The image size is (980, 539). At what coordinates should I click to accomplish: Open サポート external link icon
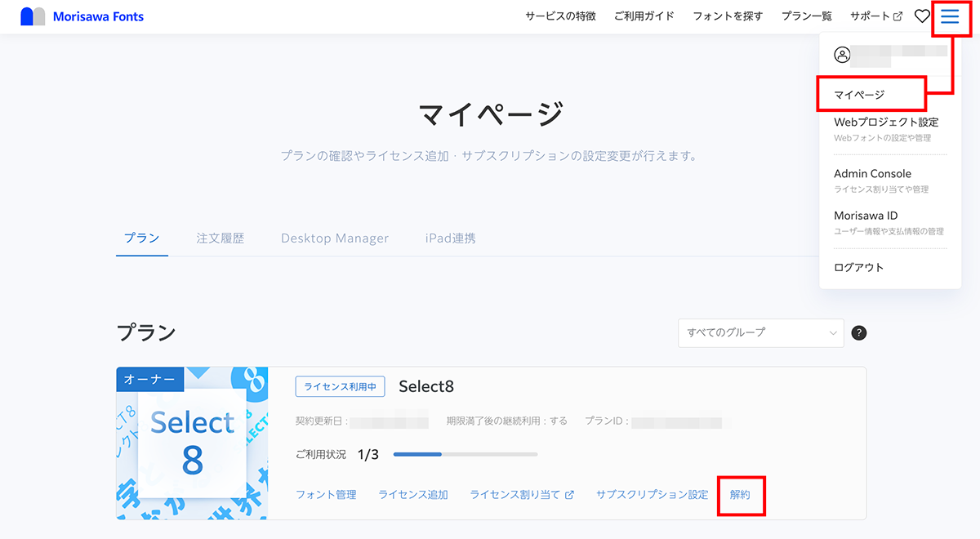click(898, 15)
